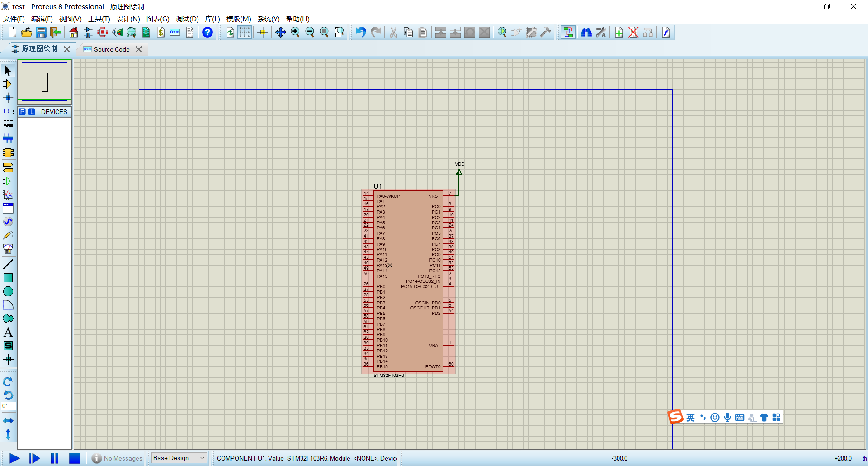The image size is (868, 466).
Task: Select the 2D symbol S tool
Action: point(8,346)
